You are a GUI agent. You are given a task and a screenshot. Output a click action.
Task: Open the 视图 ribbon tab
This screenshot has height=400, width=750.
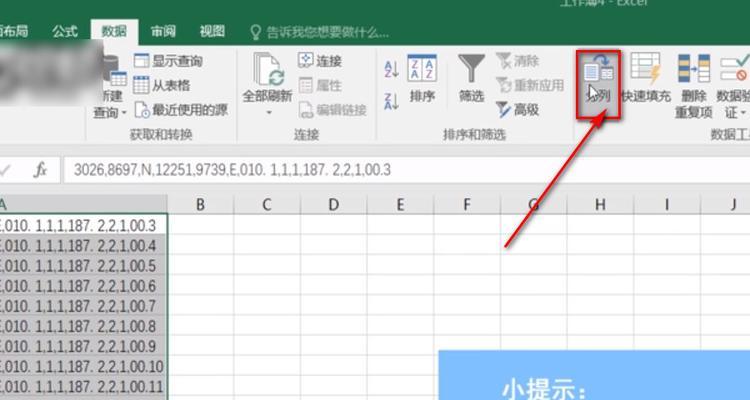[212, 32]
